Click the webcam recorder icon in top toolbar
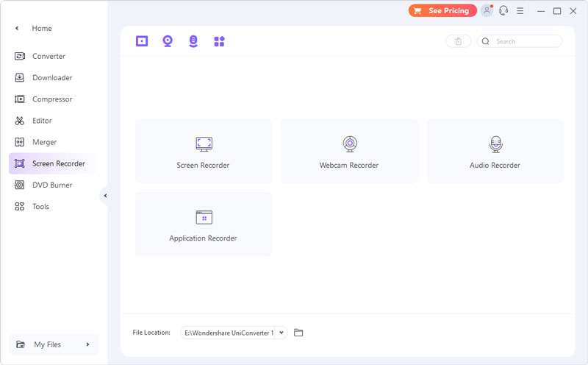 (x=168, y=41)
